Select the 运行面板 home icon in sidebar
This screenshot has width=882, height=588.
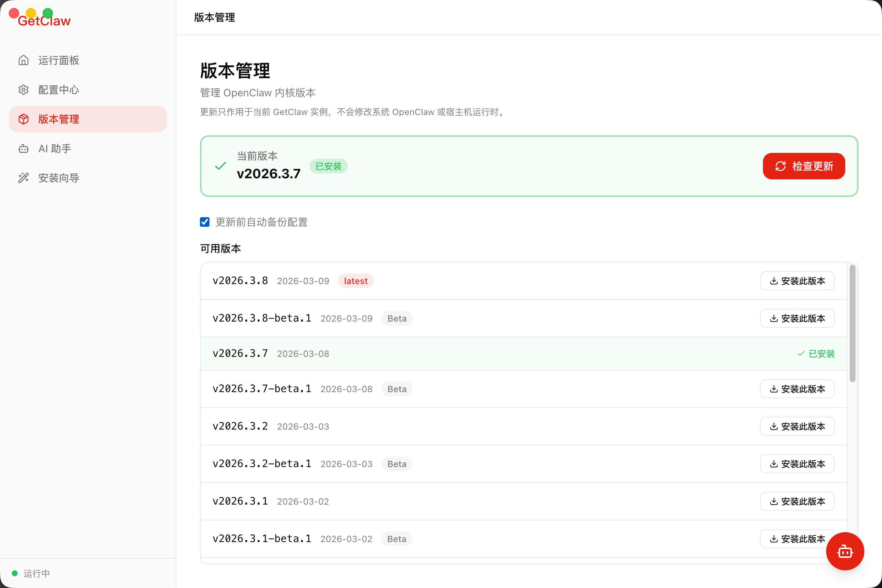23,60
